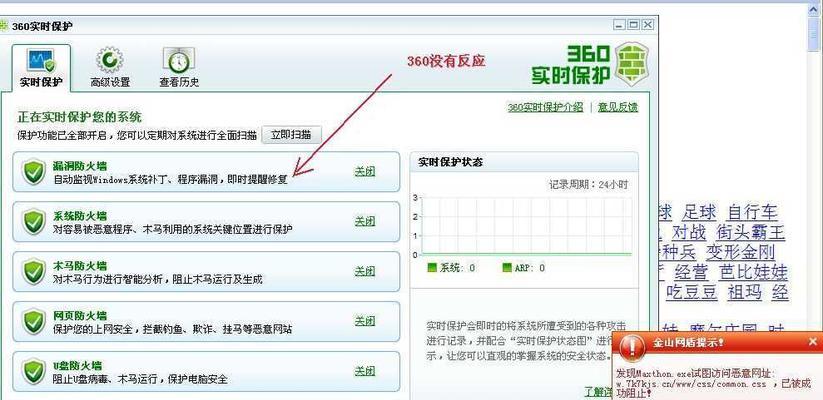Image resolution: width=823 pixels, height=400 pixels.
Task: Click the 木马防火墙 title text
Action: (80, 266)
